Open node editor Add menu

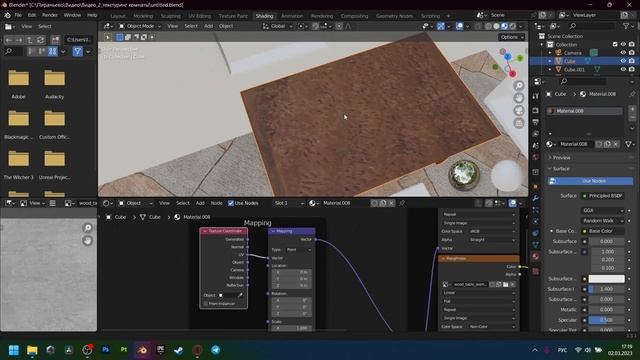[x=200, y=203]
